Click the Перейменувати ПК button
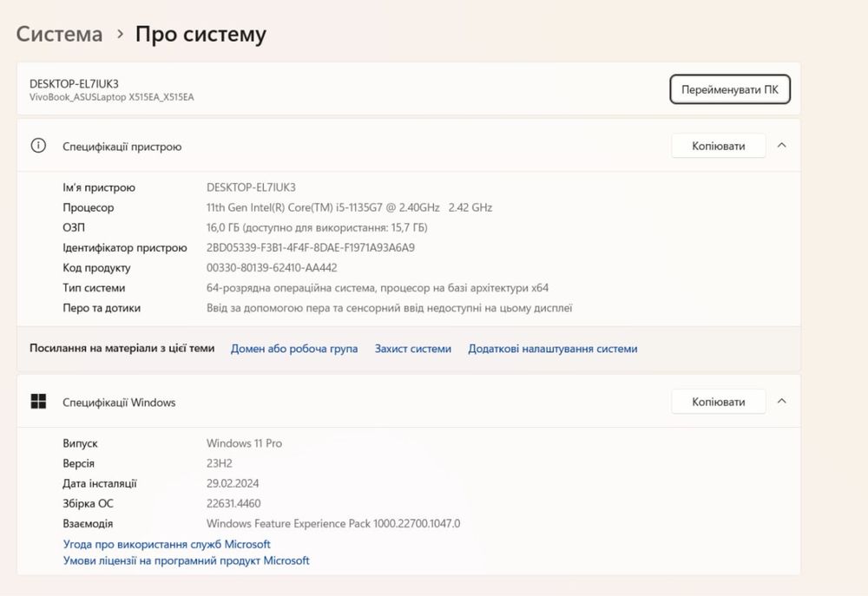 (730, 89)
